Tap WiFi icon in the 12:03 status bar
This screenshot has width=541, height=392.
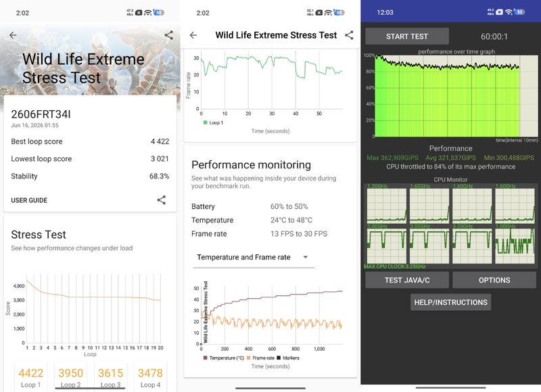pos(509,12)
